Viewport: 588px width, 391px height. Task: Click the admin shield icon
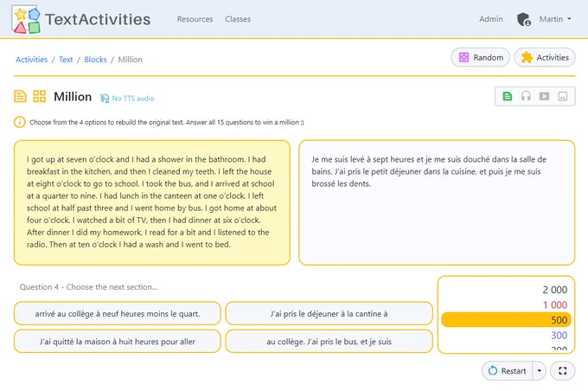point(523,19)
